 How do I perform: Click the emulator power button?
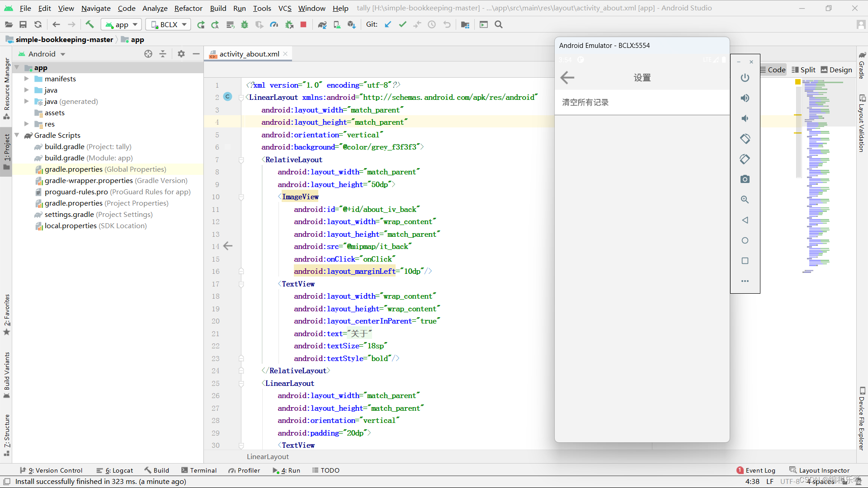pyautogui.click(x=745, y=78)
